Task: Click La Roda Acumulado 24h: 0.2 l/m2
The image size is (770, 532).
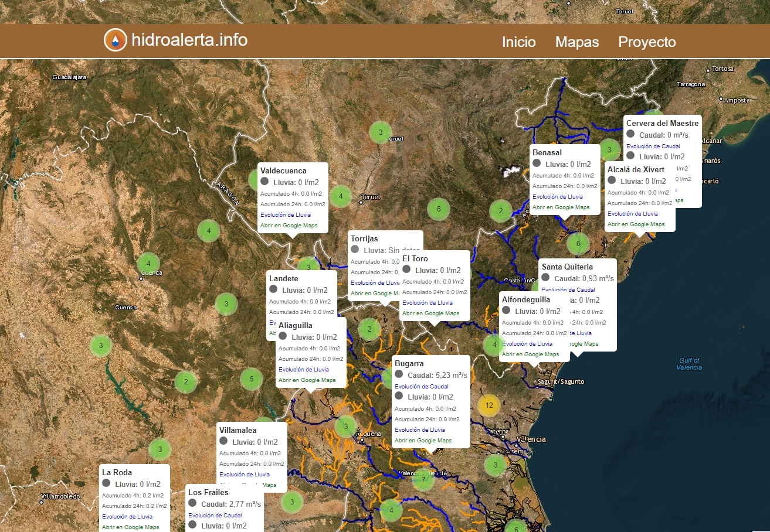Action: (134, 506)
